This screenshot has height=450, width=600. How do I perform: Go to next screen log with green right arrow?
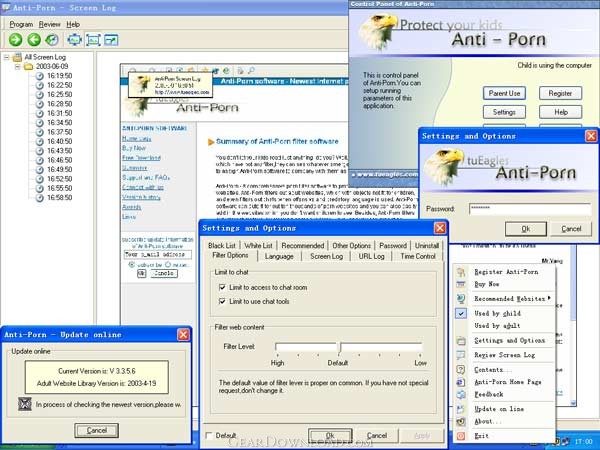coord(16,39)
